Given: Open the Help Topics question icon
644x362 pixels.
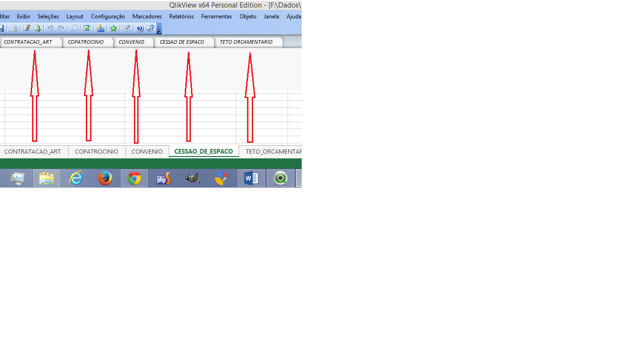Looking at the screenshot, I should coord(140,28).
